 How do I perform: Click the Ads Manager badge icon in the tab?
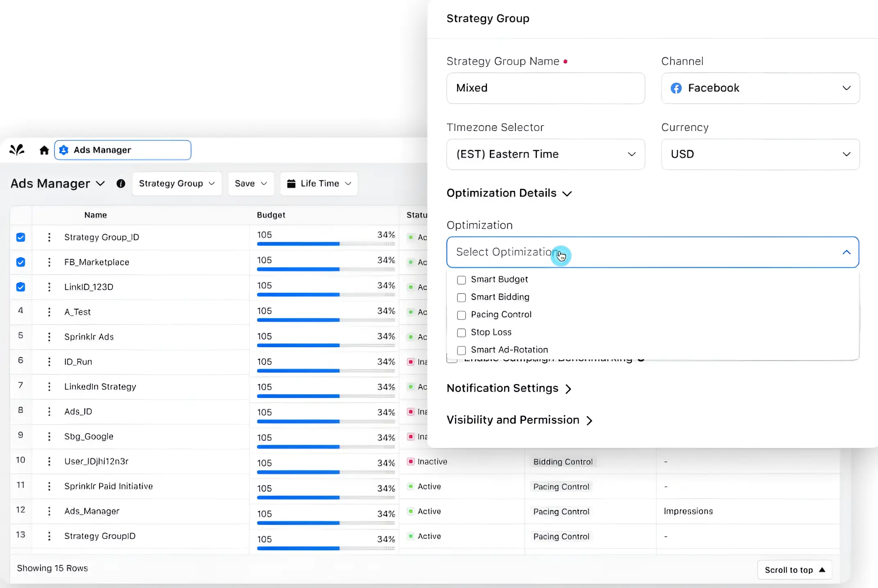[x=64, y=150]
